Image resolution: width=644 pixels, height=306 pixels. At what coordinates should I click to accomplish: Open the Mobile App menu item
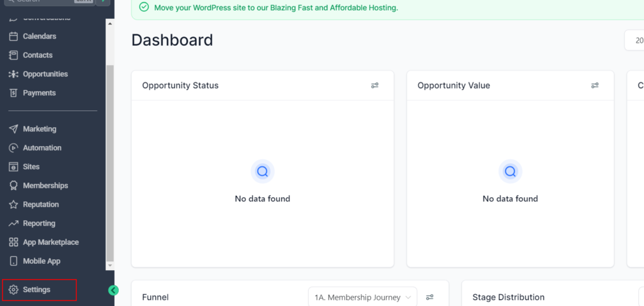pyautogui.click(x=42, y=261)
